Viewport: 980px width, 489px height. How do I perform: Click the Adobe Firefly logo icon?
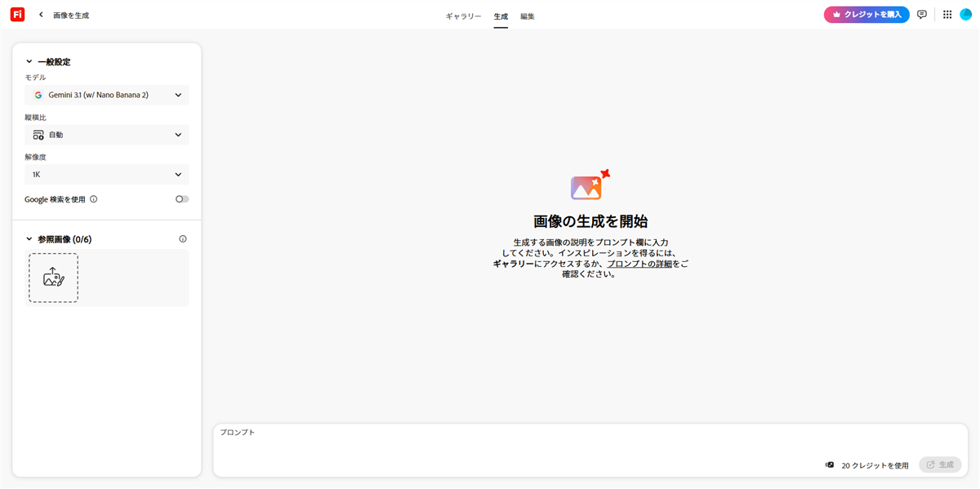pyautogui.click(x=17, y=15)
